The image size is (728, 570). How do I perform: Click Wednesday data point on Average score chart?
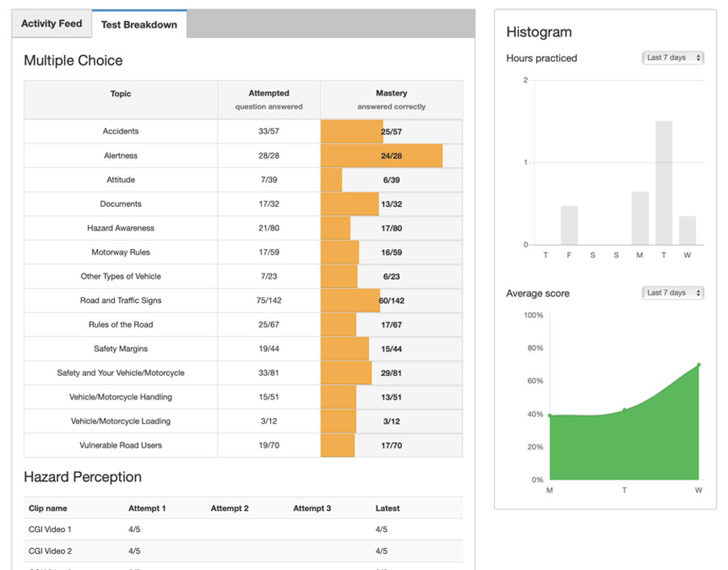click(x=698, y=365)
